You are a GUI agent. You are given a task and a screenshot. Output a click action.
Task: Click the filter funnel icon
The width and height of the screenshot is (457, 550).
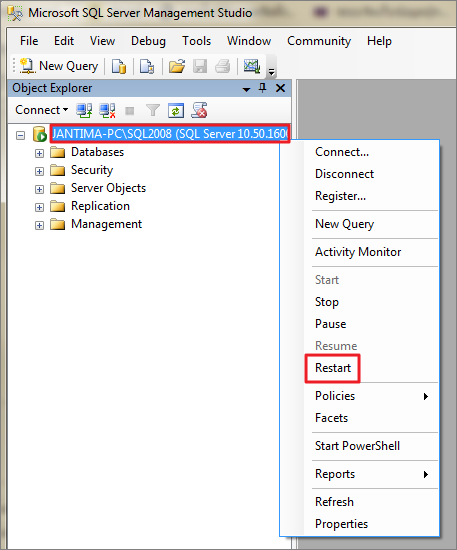pyautogui.click(x=153, y=110)
